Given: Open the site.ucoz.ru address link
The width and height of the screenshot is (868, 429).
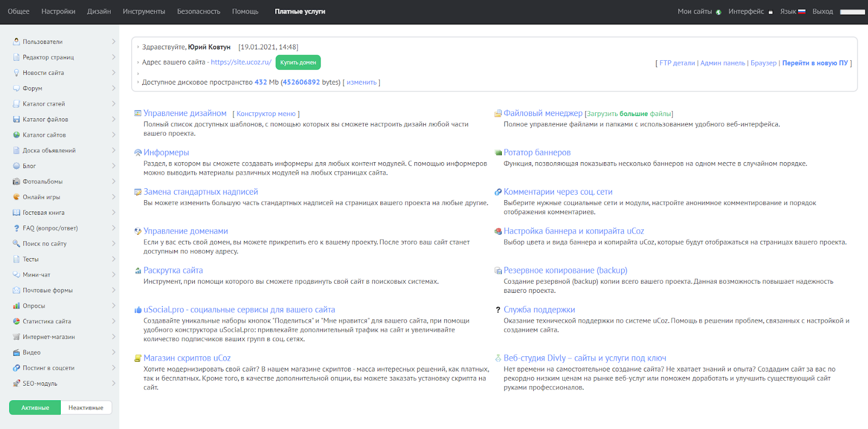Looking at the screenshot, I should pos(241,62).
